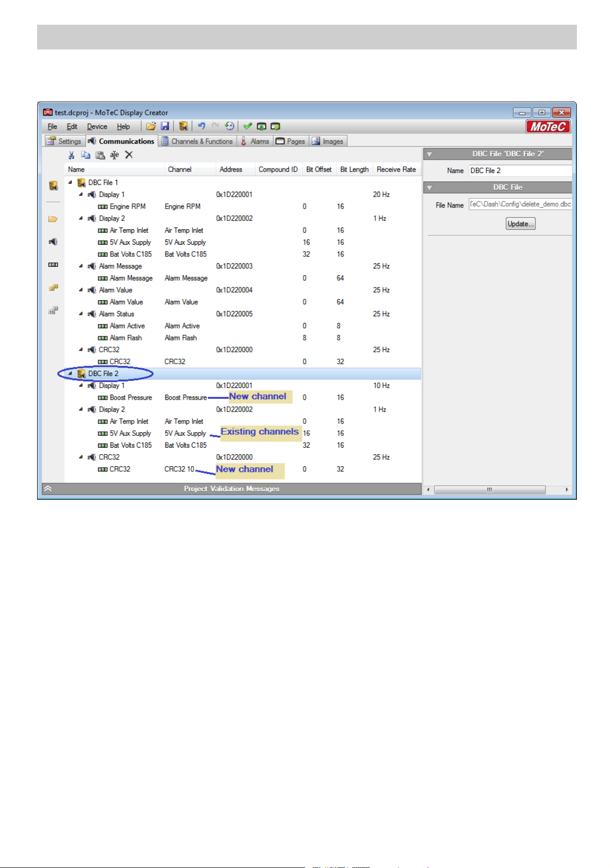The height and width of the screenshot is (868, 614).
Task: Select the Boost Pressure row in the tree
Action: coord(130,398)
